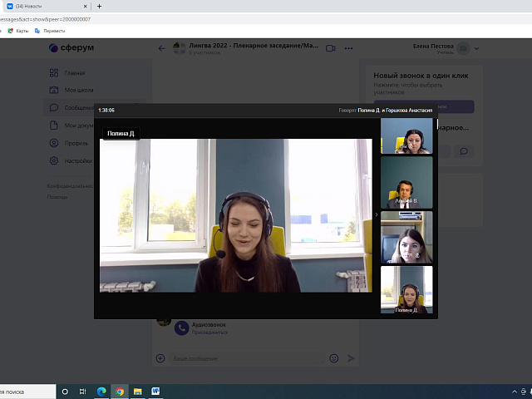Open File Explorer from the taskbar
Screen dimensions: 532x399
[x=138, y=391]
